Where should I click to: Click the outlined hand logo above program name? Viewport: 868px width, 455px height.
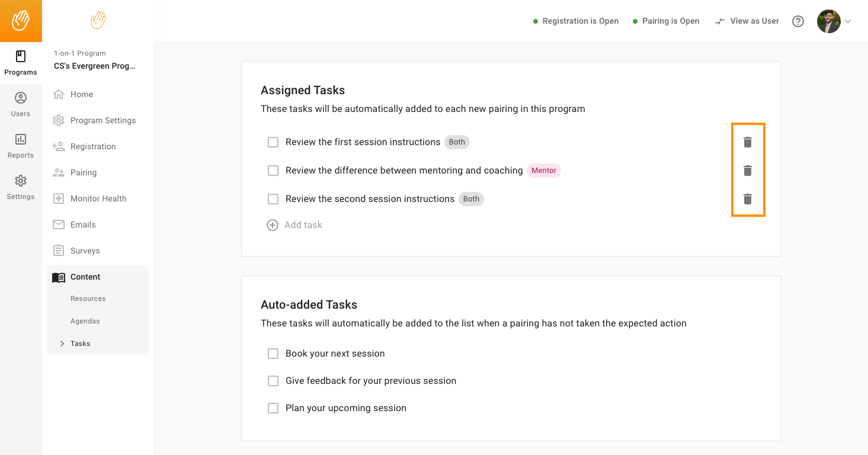coord(98,21)
